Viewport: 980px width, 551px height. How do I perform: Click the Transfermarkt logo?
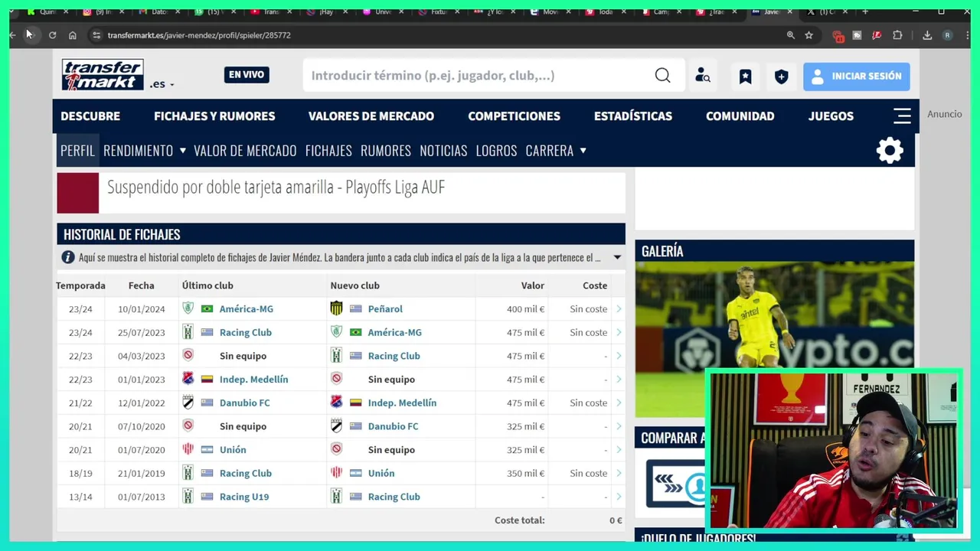103,75
